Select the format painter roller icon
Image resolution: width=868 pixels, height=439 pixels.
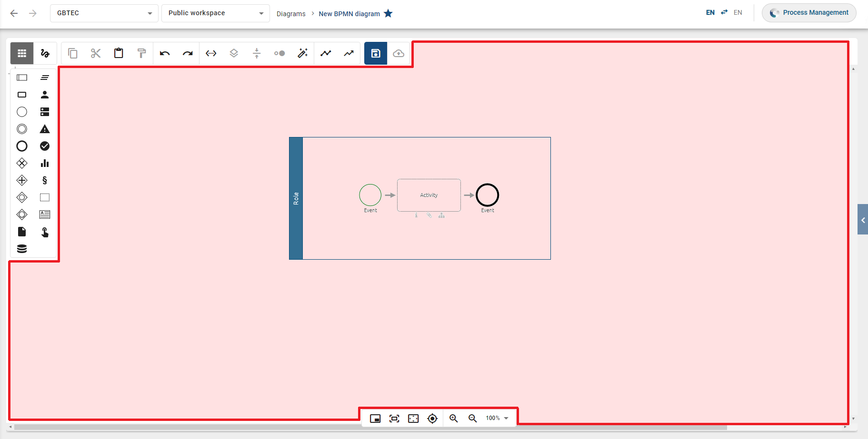tap(141, 53)
